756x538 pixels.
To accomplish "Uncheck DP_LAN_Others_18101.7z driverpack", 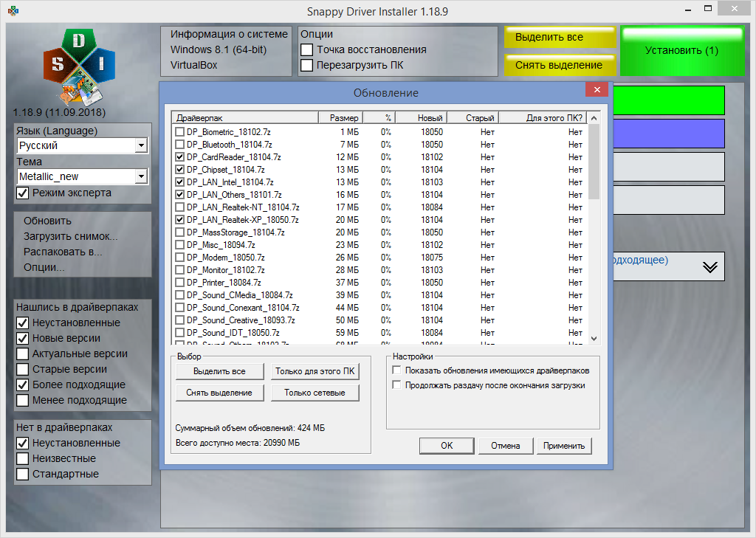I will (x=180, y=194).
